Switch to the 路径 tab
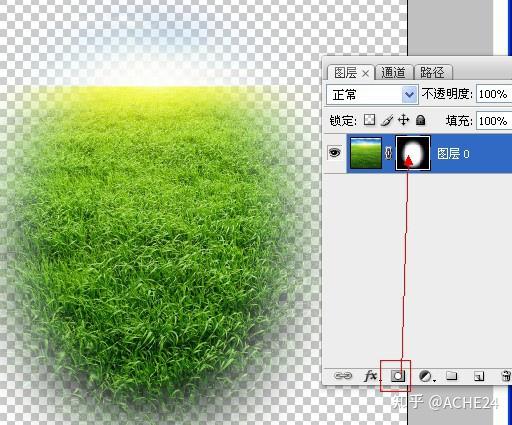 (x=432, y=72)
